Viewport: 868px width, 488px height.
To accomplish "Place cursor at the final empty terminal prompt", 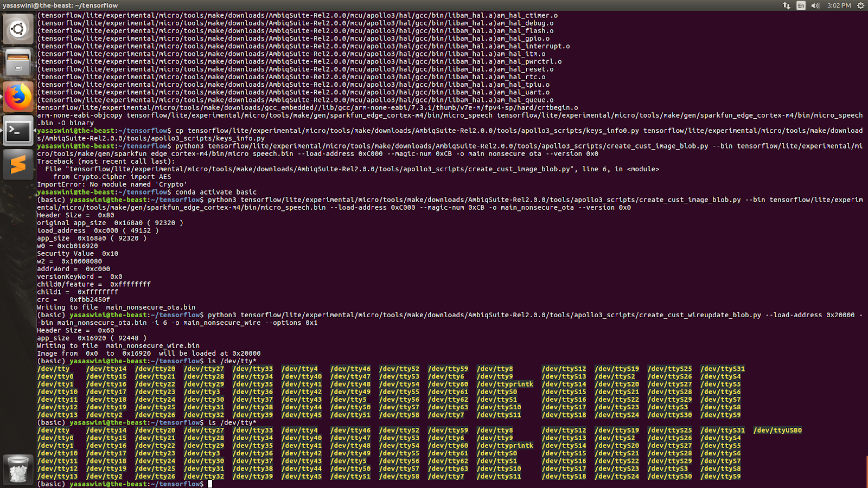I will pyautogui.click(x=210, y=484).
